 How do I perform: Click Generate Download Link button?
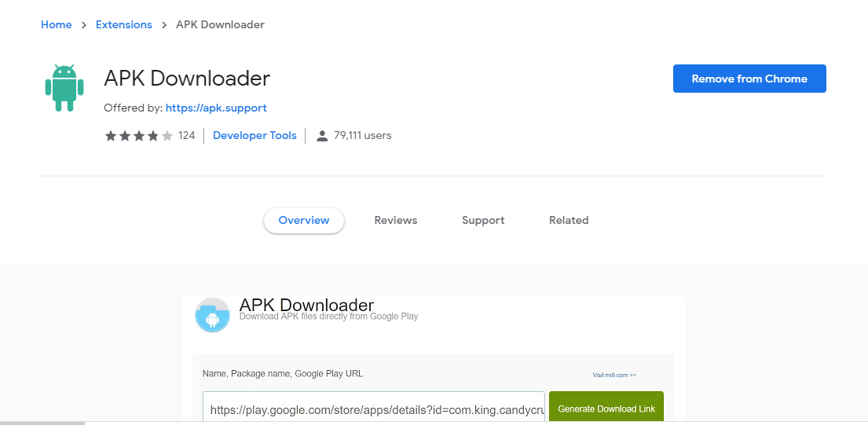(x=606, y=408)
